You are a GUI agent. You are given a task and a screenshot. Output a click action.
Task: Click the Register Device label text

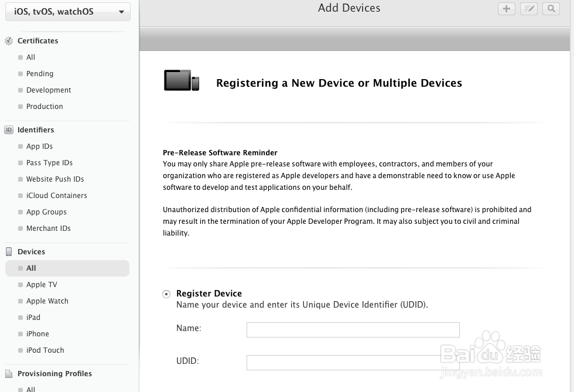pyautogui.click(x=209, y=294)
